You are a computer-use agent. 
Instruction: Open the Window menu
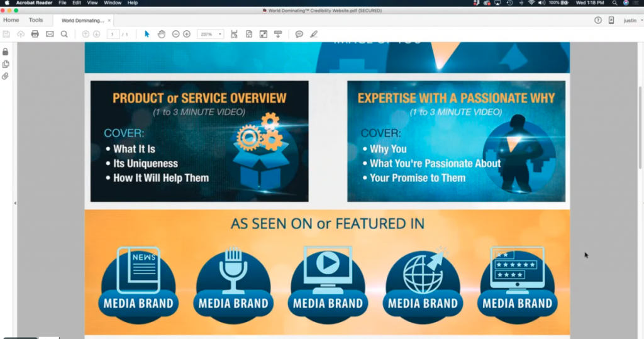pos(113,3)
